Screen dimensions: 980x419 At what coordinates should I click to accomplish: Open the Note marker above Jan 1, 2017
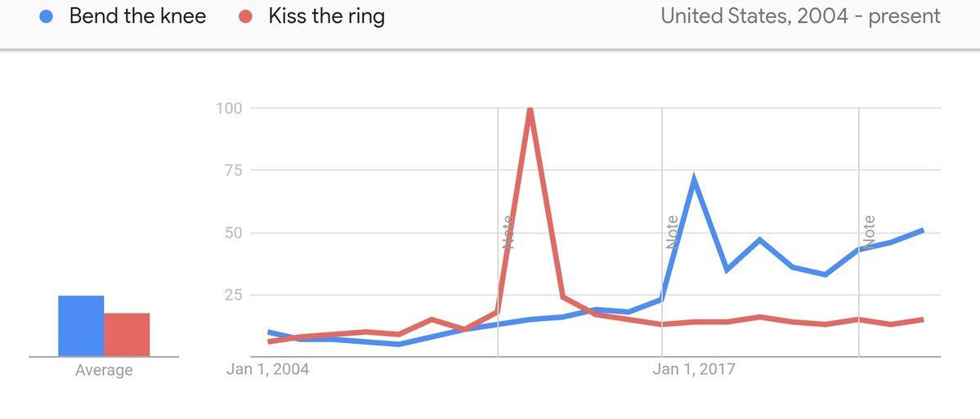(x=672, y=231)
